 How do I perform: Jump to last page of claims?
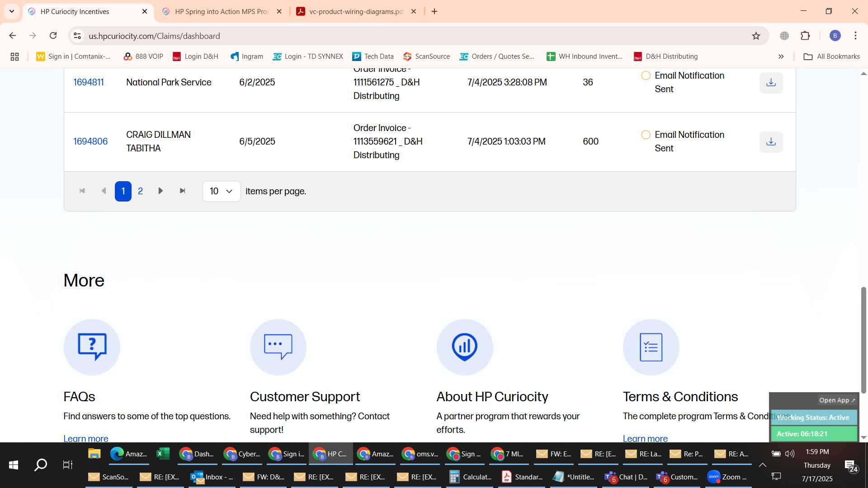point(183,191)
